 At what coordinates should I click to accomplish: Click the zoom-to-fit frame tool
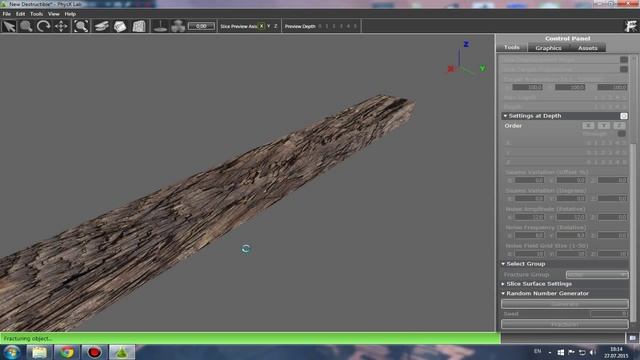coord(81,26)
